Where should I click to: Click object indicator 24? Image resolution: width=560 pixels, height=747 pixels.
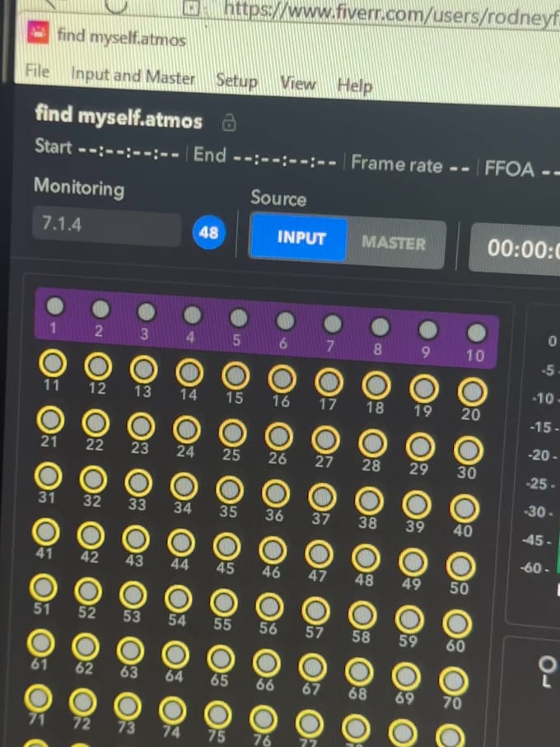tap(186, 429)
